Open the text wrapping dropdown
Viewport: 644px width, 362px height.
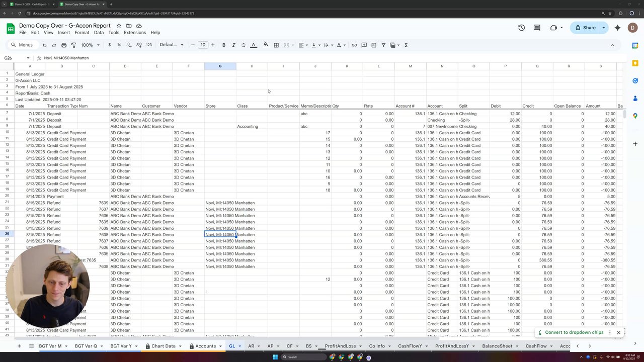329,45
